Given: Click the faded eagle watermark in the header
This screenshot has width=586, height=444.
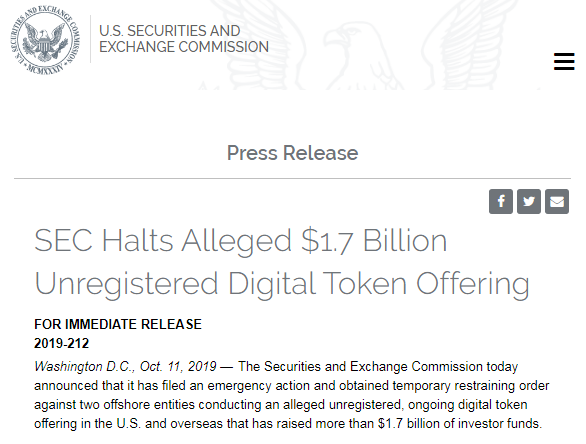Looking at the screenshot, I should click(368, 49).
